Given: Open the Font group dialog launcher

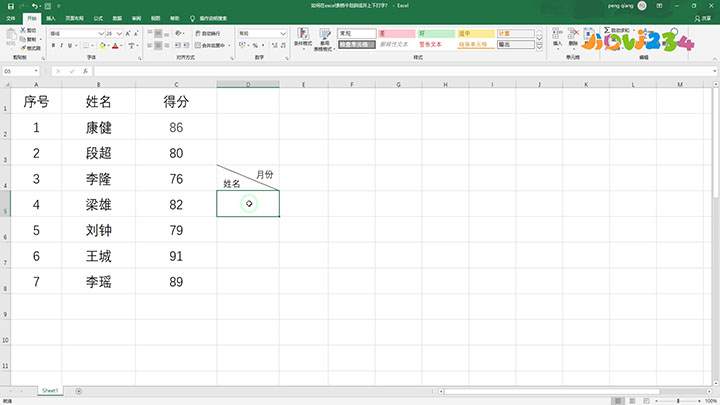Looking at the screenshot, I should coord(140,58).
